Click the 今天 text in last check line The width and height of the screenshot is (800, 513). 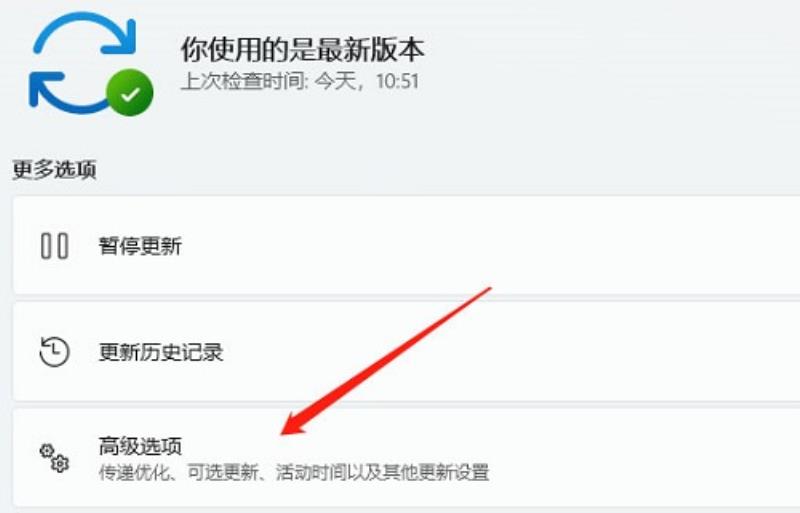[x=335, y=81]
